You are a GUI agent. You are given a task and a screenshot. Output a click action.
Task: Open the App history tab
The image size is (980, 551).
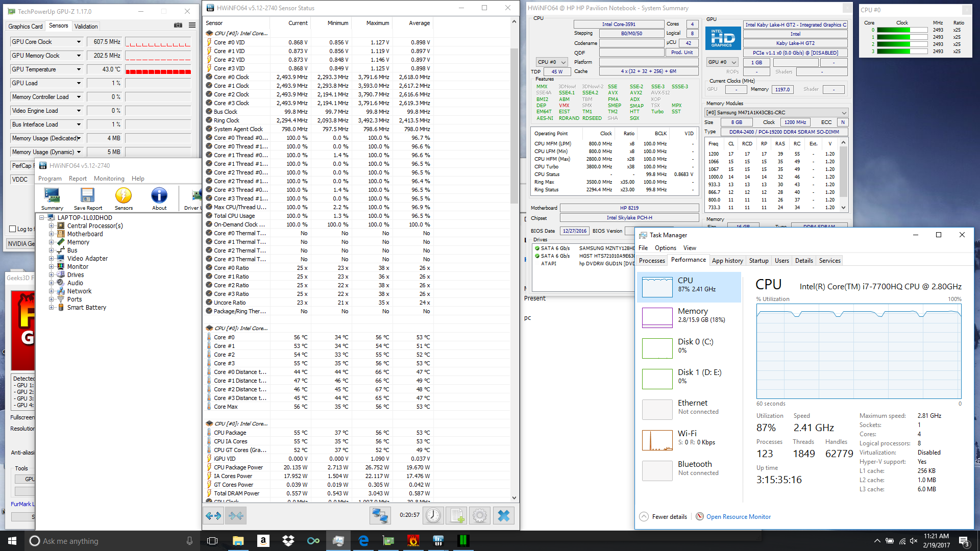[727, 261]
